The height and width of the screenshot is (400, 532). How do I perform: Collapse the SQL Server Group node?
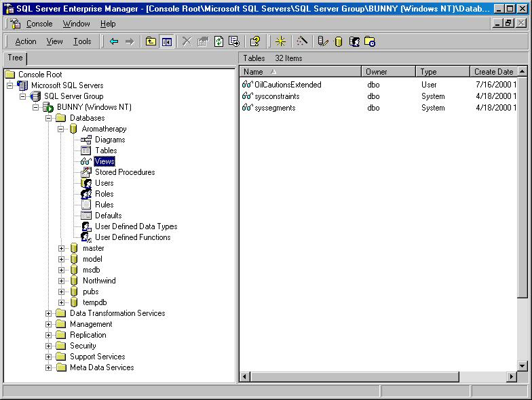[23, 96]
